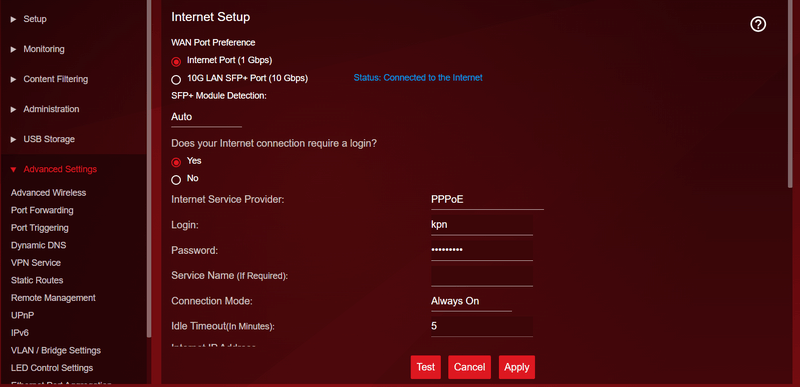Click the Cancel button
The height and width of the screenshot is (387, 800).
[x=469, y=367]
